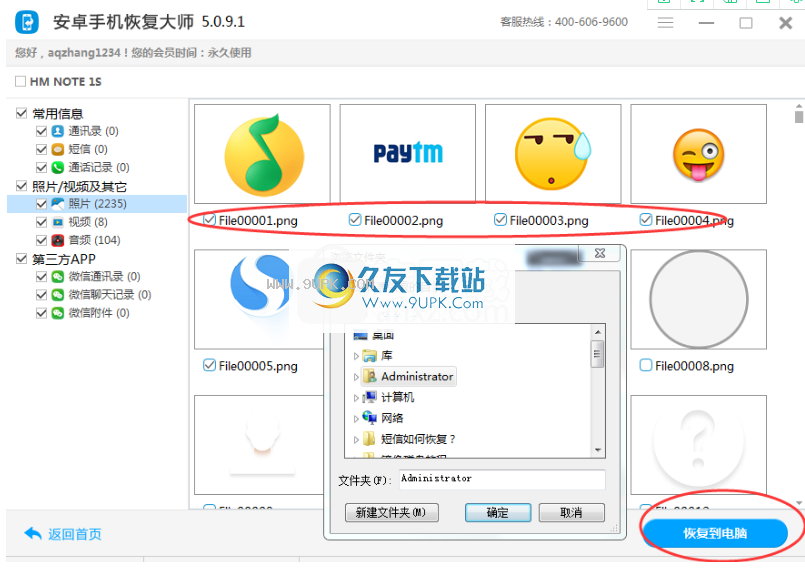Uncheck the File00004.png checkbox
The width and height of the screenshot is (805, 573).
(x=646, y=220)
